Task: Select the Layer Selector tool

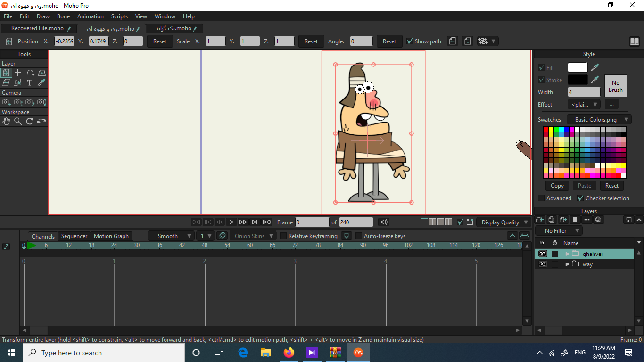Action: 18,82
